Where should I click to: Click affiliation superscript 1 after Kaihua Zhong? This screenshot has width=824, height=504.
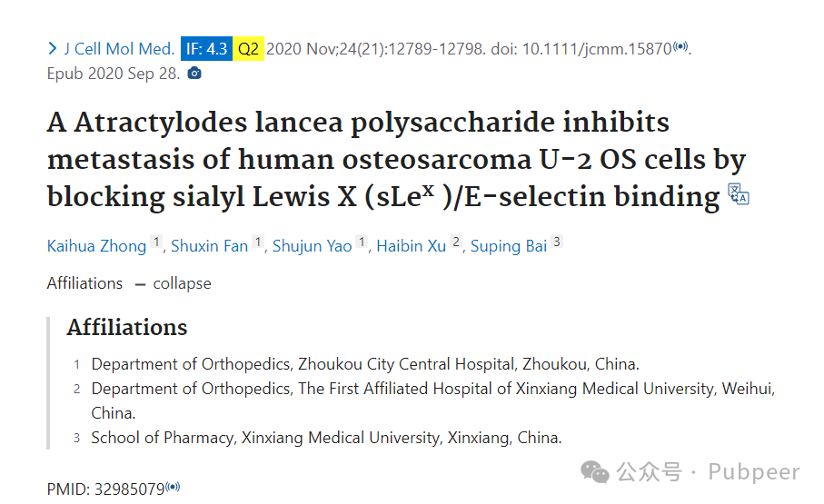[155, 242]
